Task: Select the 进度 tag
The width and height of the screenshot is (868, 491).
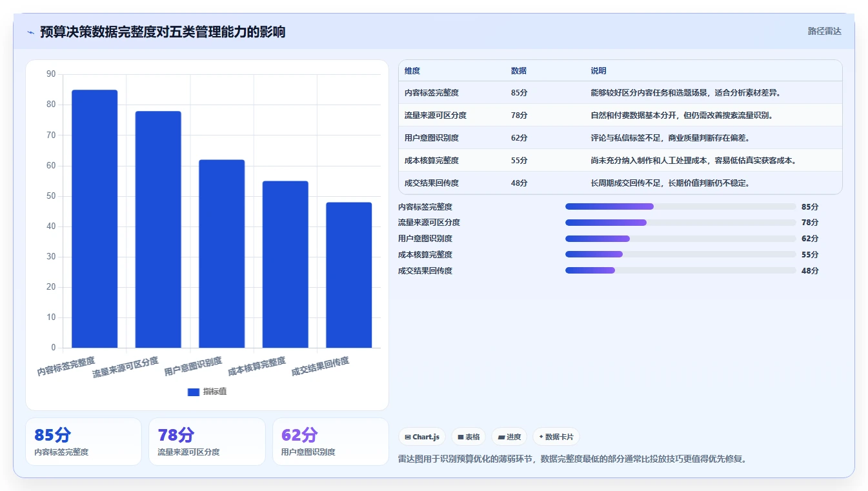Action: click(509, 437)
